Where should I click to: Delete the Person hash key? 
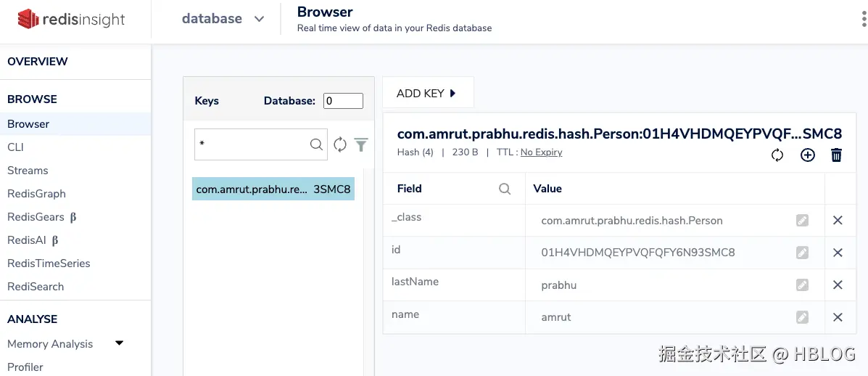pos(836,155)
